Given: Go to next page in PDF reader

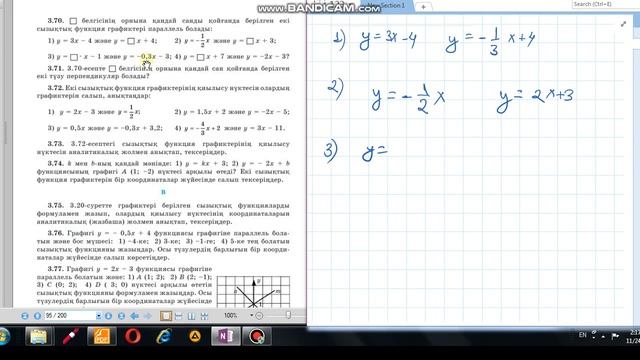Looking at the screenshot, I should 109,316.
